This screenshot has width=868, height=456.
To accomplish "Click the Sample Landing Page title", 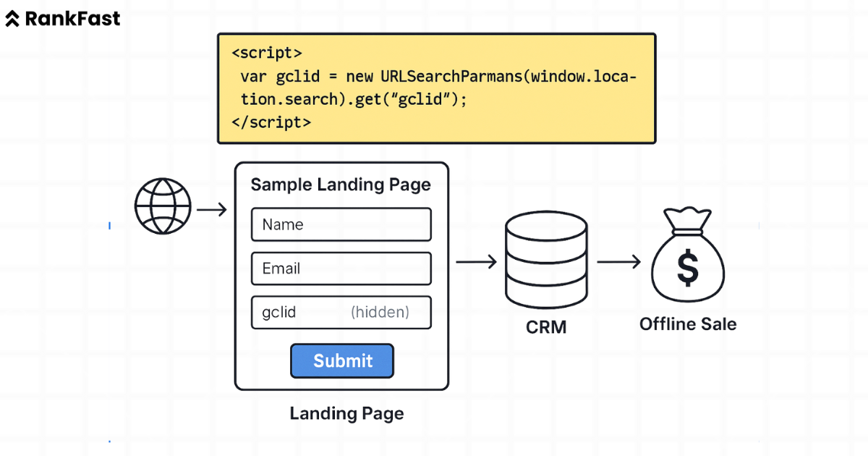I will tap(341, 185).
